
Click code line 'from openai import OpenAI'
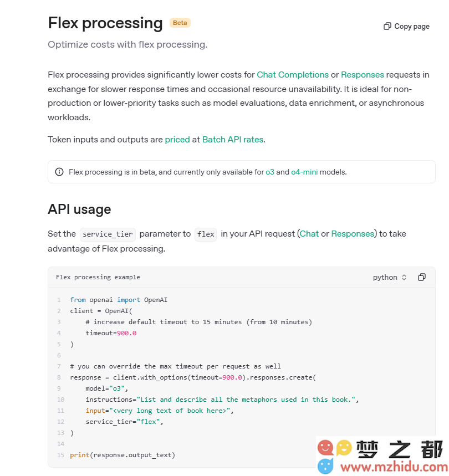pyautogui.click(x=119, y=300)
